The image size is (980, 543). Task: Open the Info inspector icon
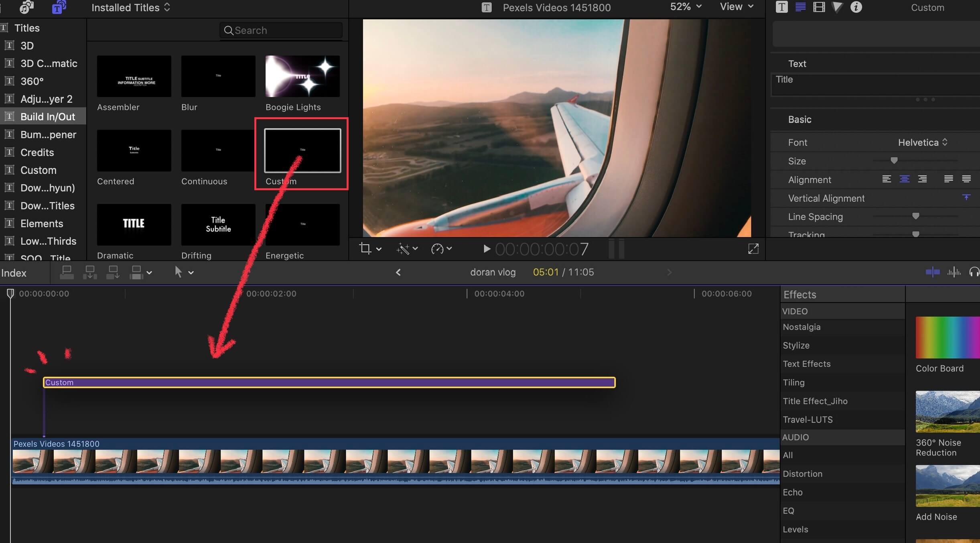coord(856,7)
